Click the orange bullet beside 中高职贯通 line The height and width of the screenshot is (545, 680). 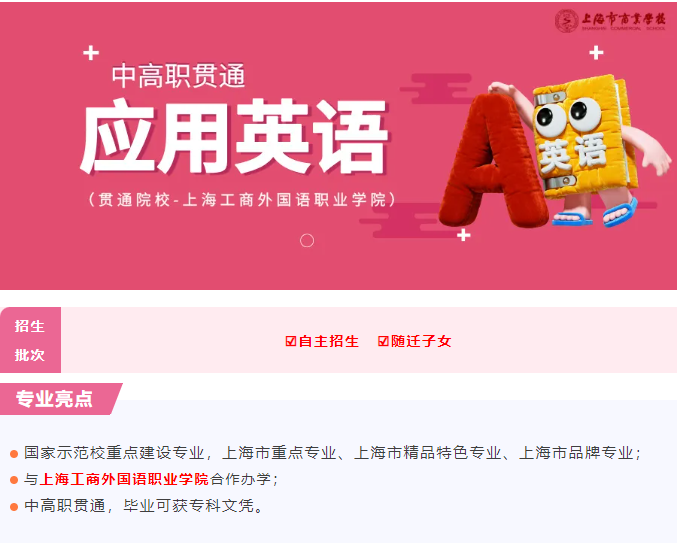click(14, 507)
